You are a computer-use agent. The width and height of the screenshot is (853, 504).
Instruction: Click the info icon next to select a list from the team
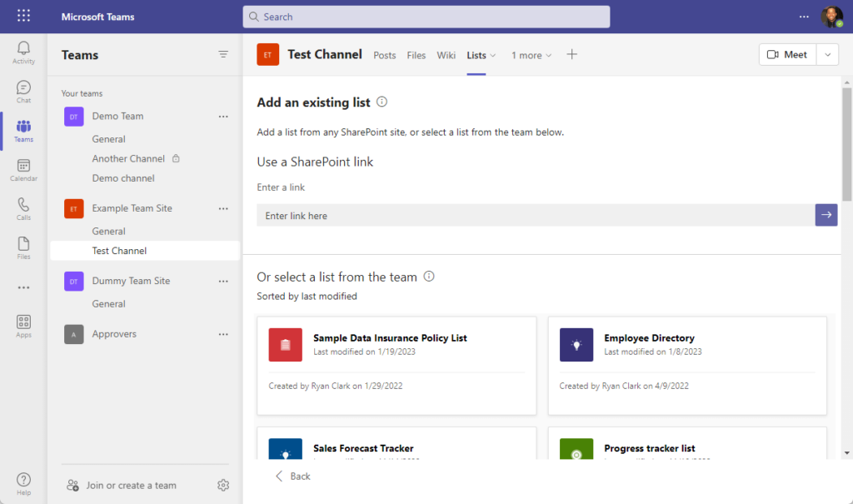click(x=429, y=277)
